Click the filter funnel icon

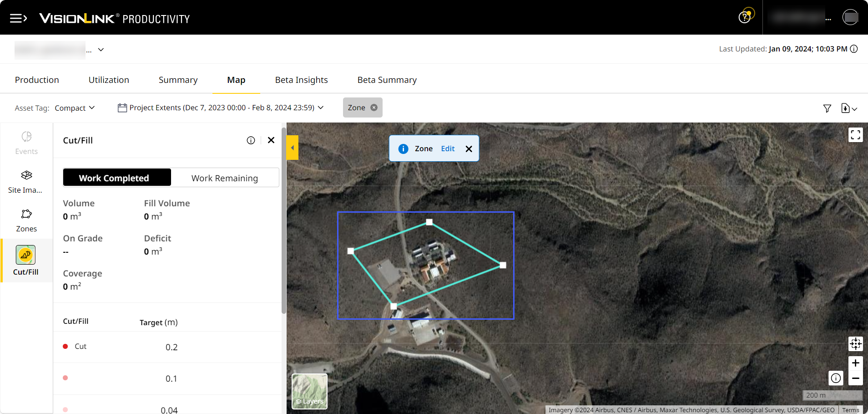[x=827, y=108]
